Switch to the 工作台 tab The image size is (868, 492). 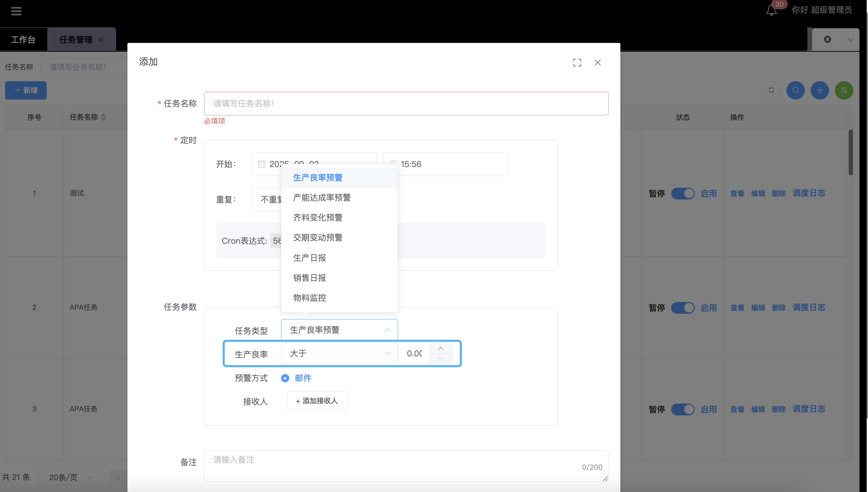click(23, 40)
